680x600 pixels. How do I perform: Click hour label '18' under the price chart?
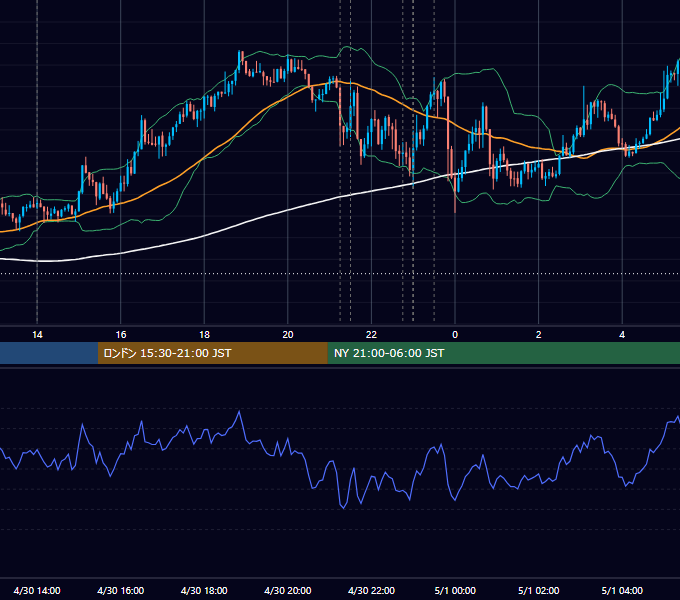pyautogui.click(x=204, y=335)
